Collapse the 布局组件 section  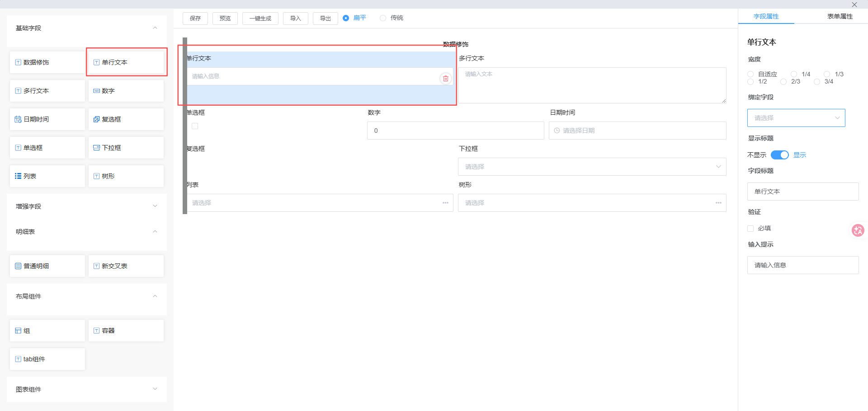[x=155, y=296]
